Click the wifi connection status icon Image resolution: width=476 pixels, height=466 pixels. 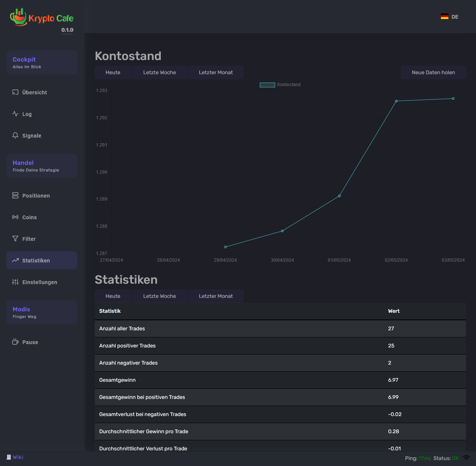coord(466,458)
